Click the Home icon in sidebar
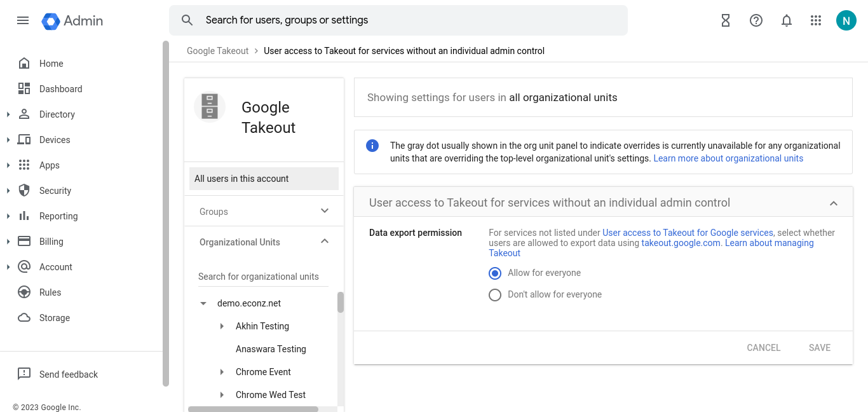Screen dimensions: 868x412 click(x=24, y=64)
